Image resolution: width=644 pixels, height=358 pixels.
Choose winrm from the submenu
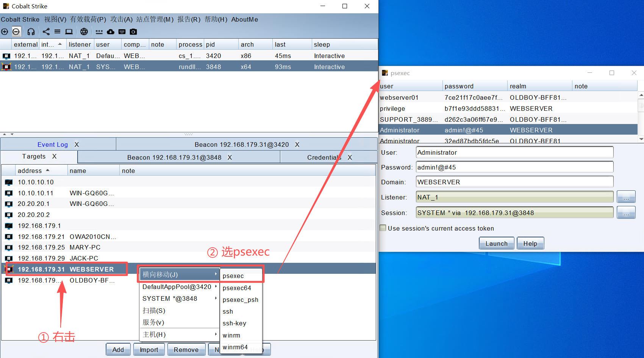click(x=241, y=335)
